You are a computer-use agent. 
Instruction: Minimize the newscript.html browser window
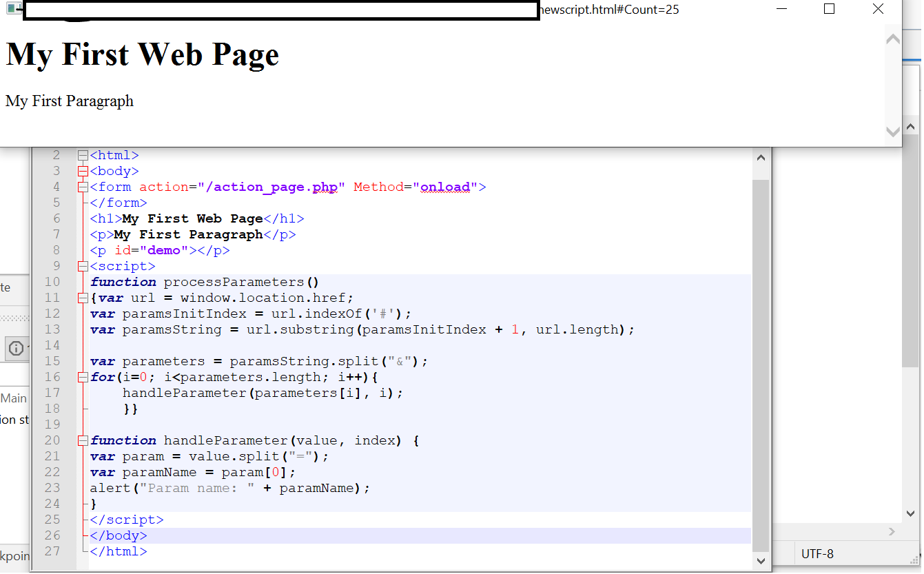(x=781, y=9)
